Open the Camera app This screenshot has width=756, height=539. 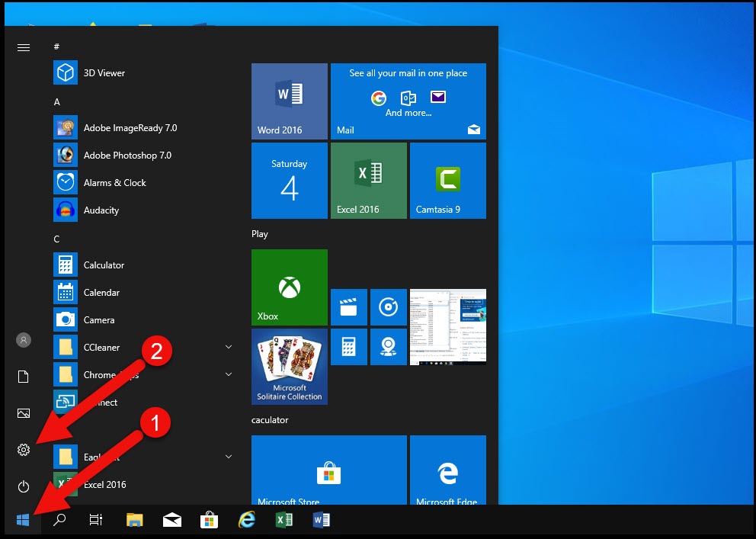click(101, 319)
